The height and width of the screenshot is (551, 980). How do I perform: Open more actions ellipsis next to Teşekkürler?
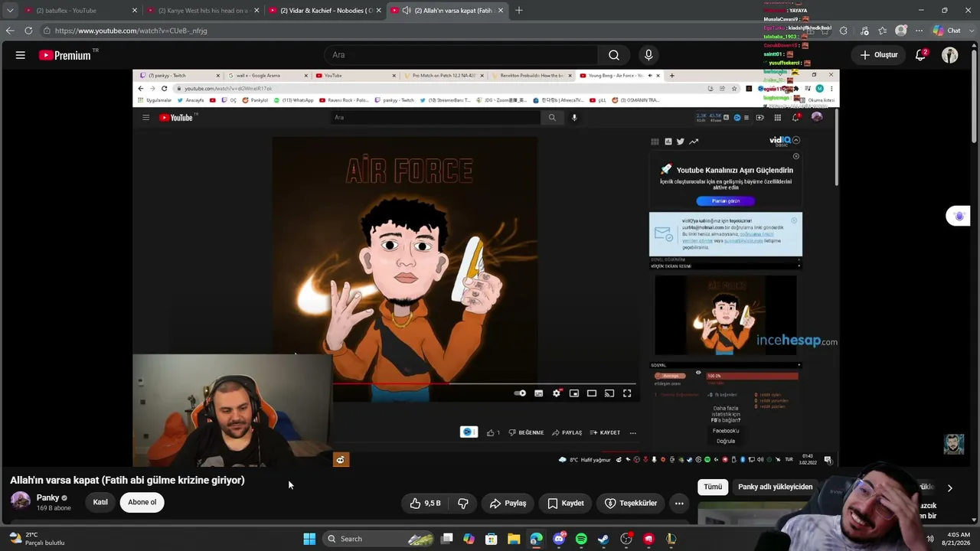[679, 503]
